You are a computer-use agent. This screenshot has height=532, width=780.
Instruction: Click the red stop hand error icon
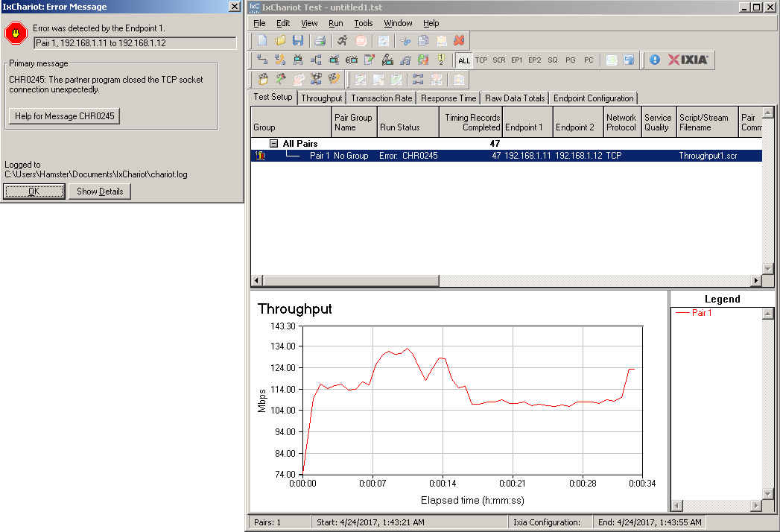tap(16, 34)
